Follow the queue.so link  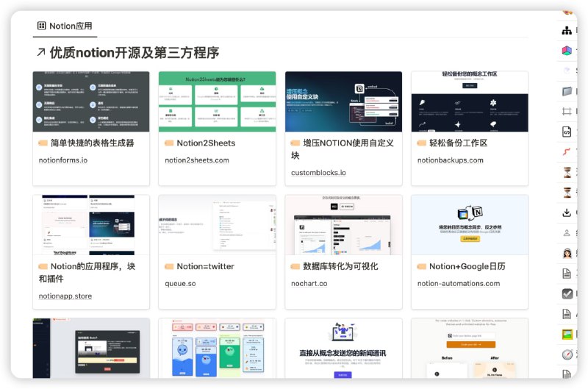click(x=180, y=284)
